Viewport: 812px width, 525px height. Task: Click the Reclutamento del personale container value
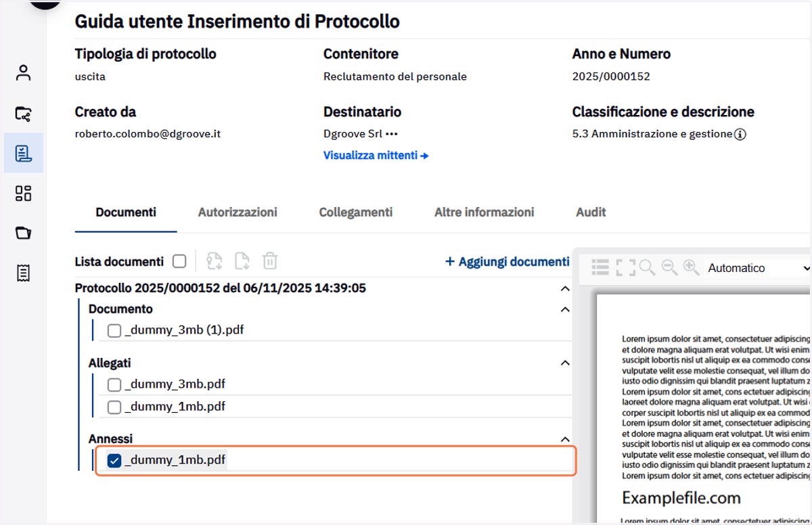(395, 76)
